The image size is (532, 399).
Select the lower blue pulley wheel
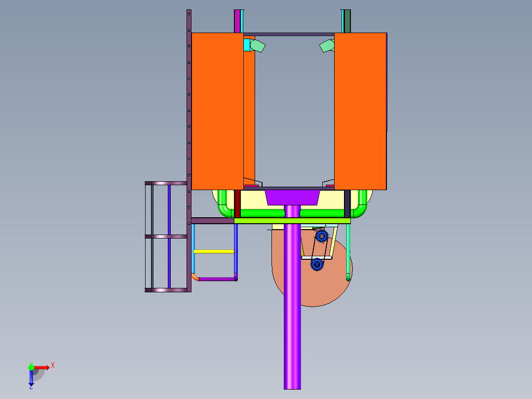(317, 264)
